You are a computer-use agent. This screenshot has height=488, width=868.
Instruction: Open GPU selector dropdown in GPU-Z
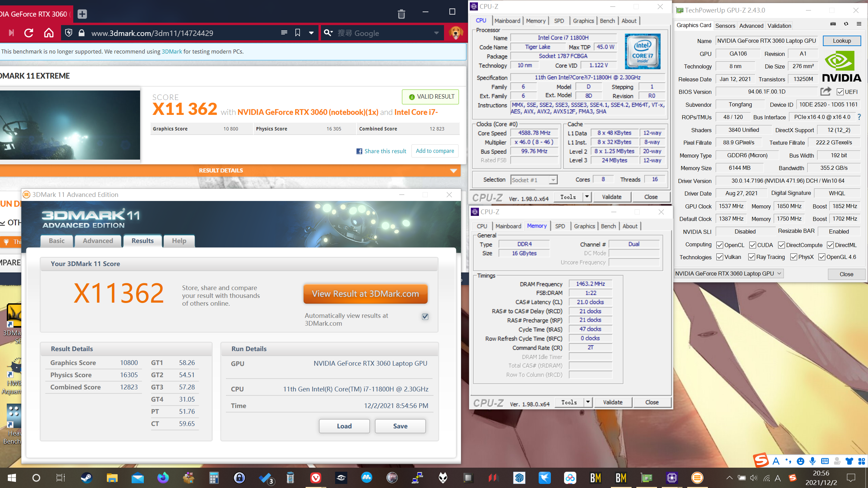point(728,273)
